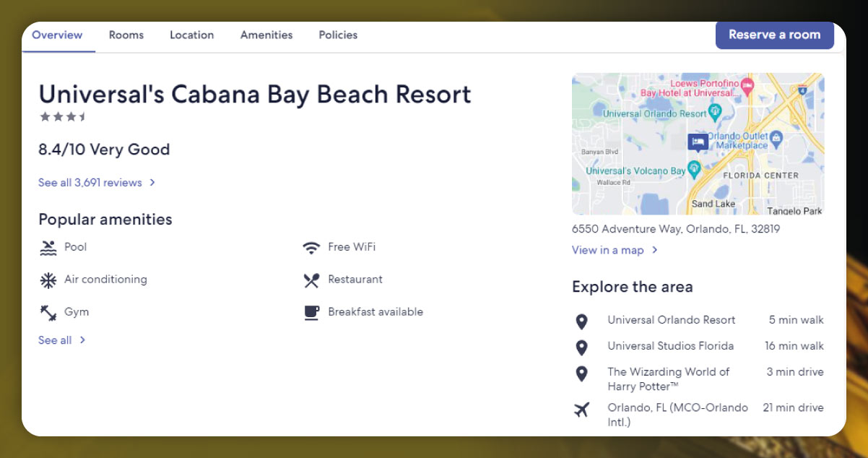Click the Air conditioning amenity label

tap(105, 280)
